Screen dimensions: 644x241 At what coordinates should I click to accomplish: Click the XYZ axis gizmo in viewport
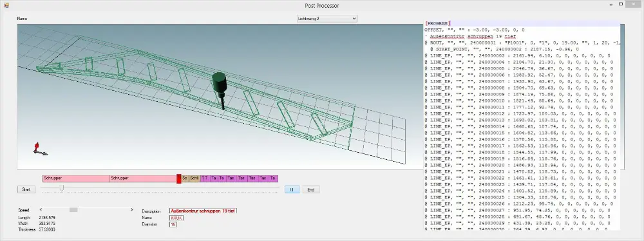[39, 149]
